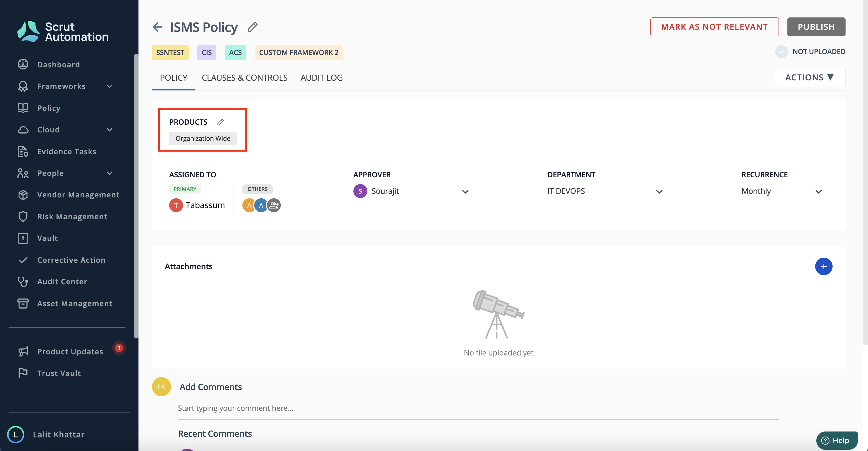868x451 pixels.
Task: Click the SSNTEST framework tag
Action: point(170,52)
